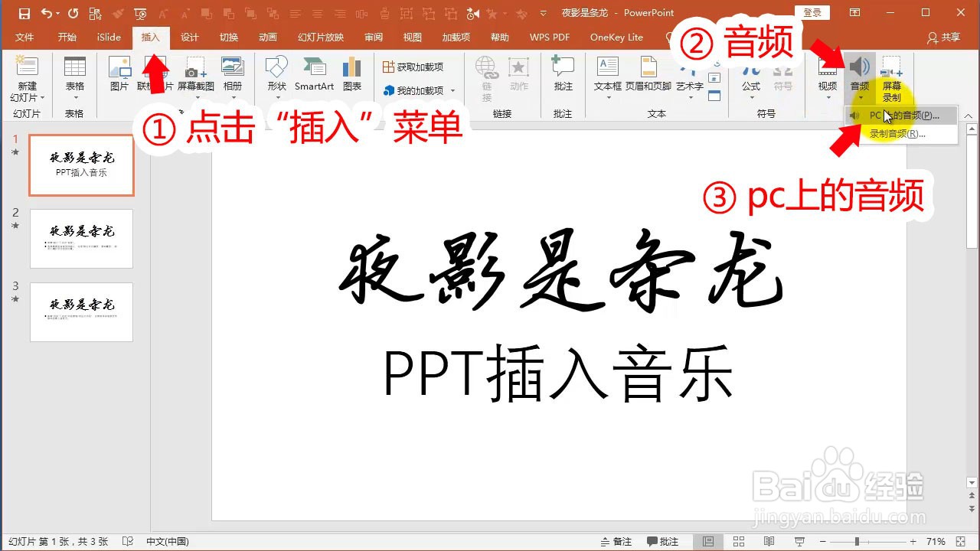Open the 审阅 (Review) tab
980x551 pixels.
click(x=373, y=37)
